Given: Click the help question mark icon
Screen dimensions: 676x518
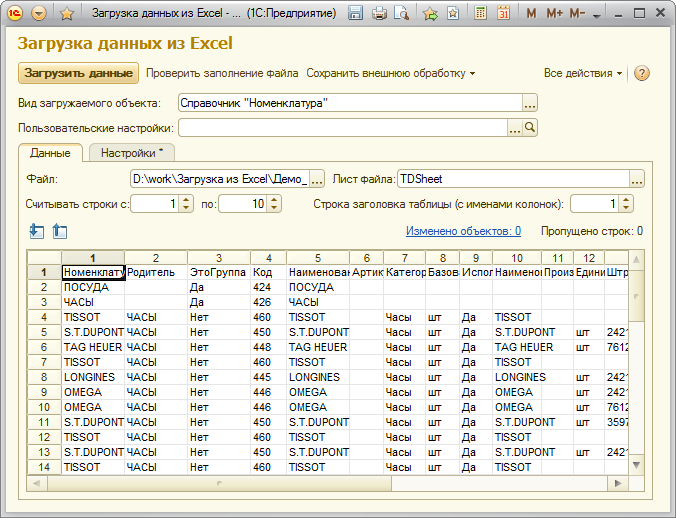Looking at the screenshot, I should tap(642, 73).
